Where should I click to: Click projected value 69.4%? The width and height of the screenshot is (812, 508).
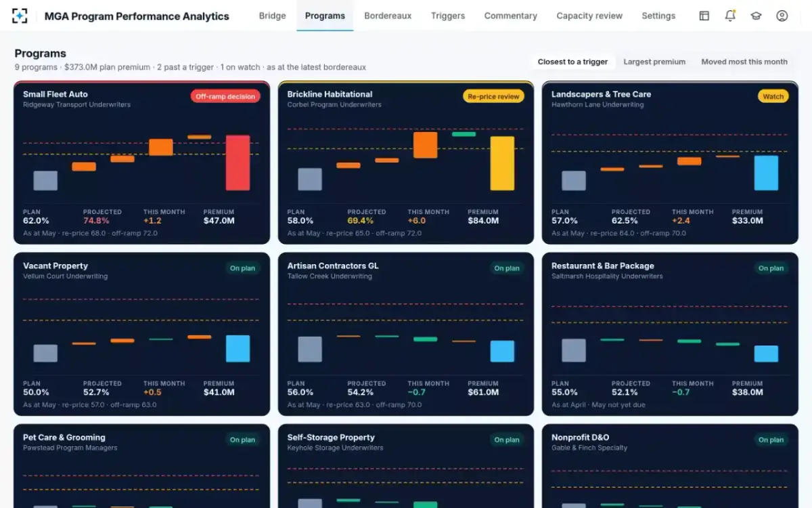coord(361,221)
